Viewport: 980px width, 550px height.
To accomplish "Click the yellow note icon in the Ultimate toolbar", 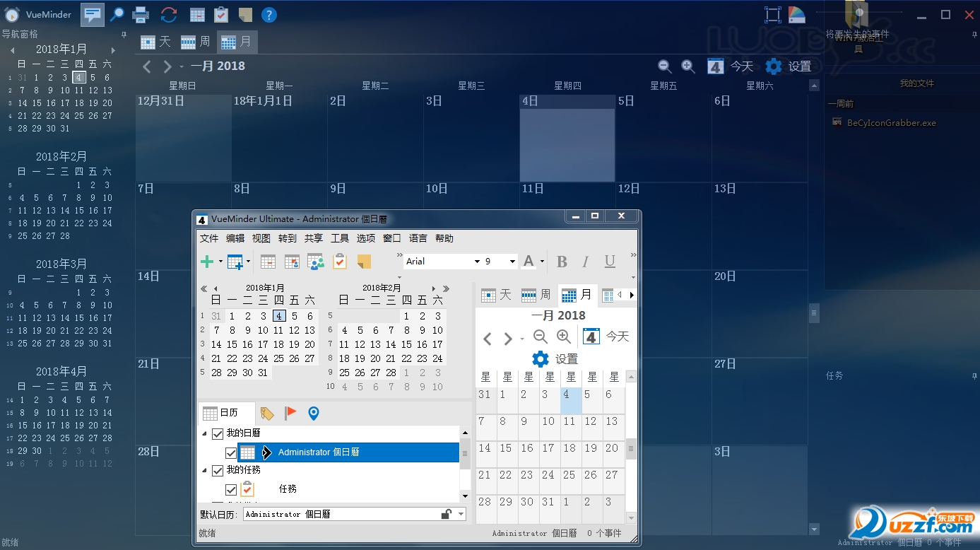I will pos(364,262).
